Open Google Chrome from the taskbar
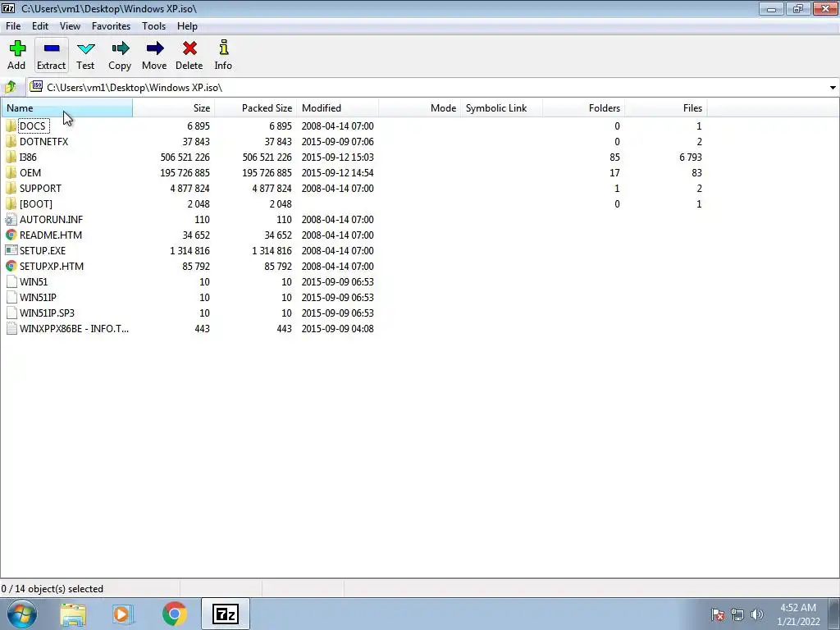Viewport: 840px width, 630px height. coord(174,614)
